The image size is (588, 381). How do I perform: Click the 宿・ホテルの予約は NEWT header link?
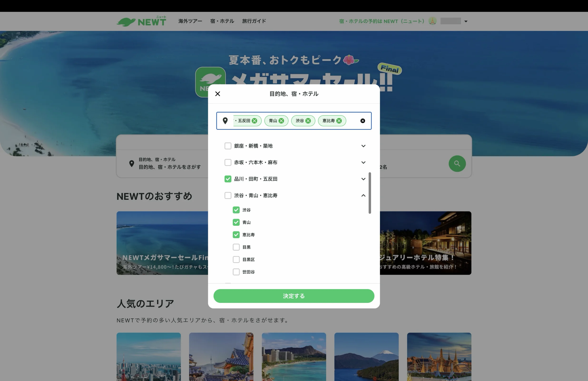click(x=382, y=21)
